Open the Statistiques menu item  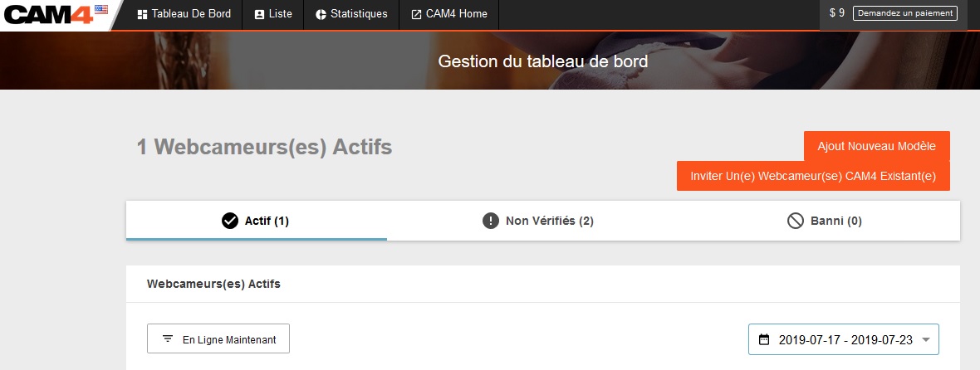[x=359, y=14]
